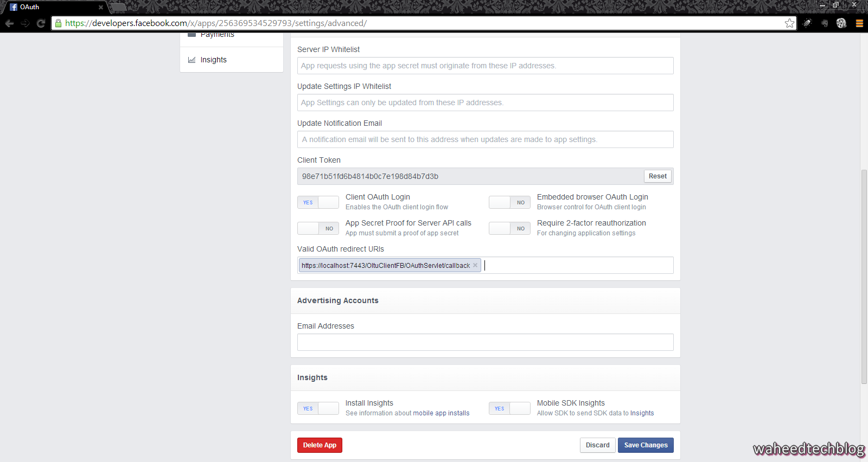Open the film reel extension

(841, 23)
